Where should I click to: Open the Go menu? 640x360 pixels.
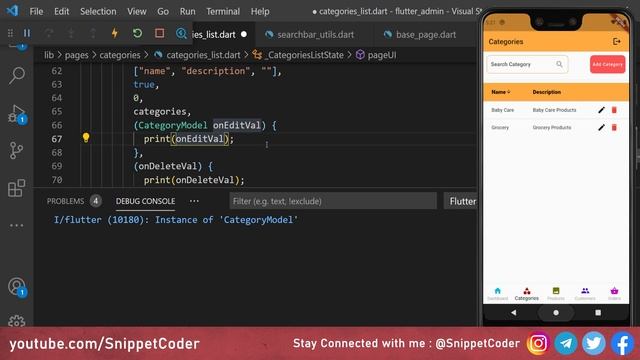(163, 11)
